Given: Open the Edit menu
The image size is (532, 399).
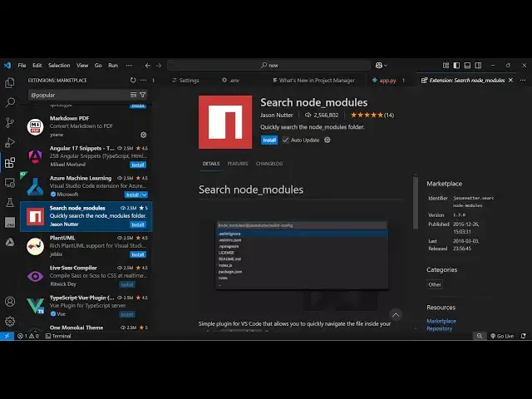Looking at the screenshot, I should 37,65.
